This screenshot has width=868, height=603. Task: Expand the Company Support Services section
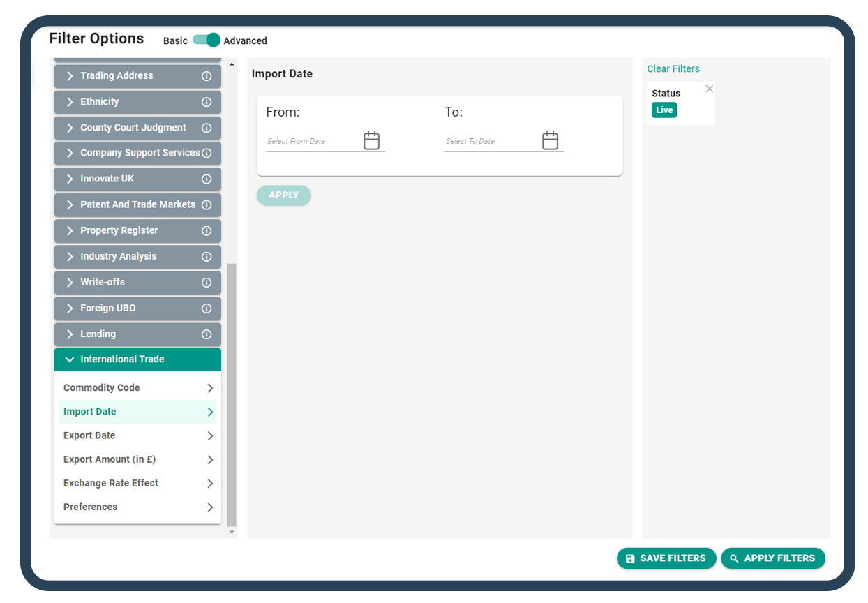click(x=137, y=153)
